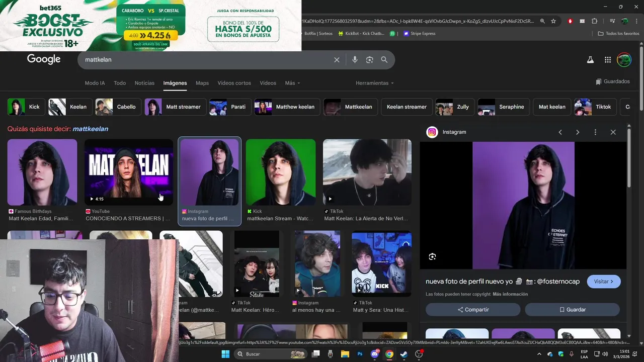644x362 pixels.
Task: Open Discord from taskbar
Action: [x=374, y=354]
